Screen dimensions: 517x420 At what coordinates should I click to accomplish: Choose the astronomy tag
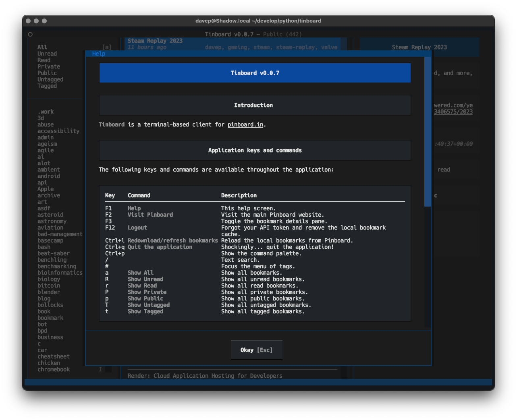52,221
